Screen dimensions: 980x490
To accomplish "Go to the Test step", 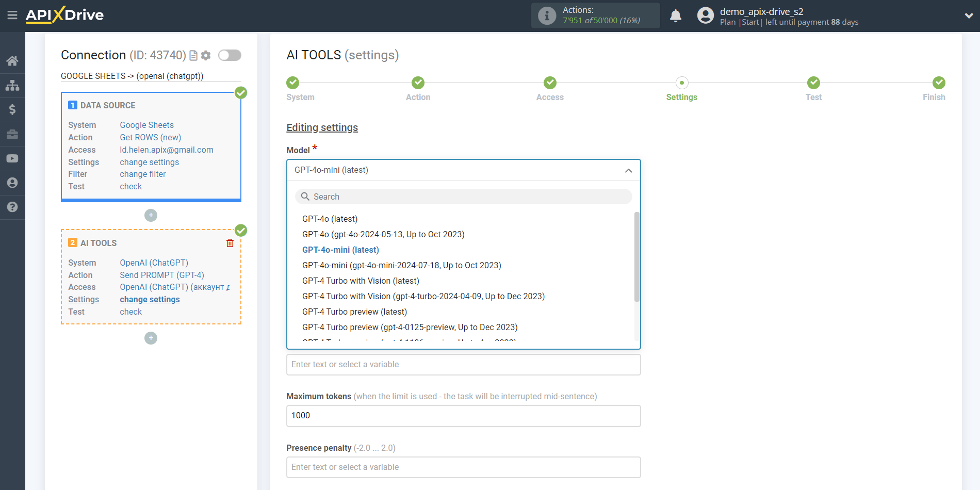I will coord(813,83).
